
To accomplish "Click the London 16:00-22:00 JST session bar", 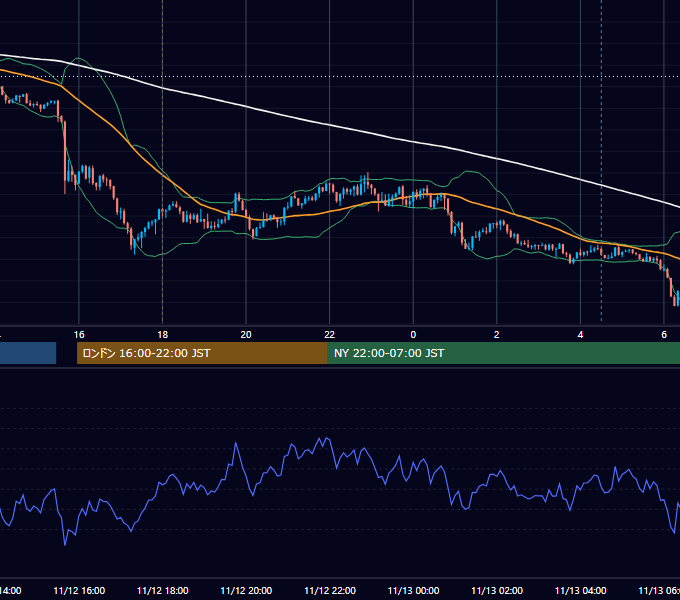I will tap(202, 353).
